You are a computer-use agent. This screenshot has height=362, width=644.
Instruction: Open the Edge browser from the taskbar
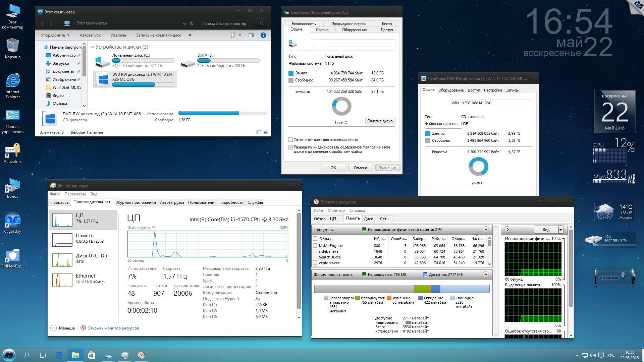click(x=59, y=355)
